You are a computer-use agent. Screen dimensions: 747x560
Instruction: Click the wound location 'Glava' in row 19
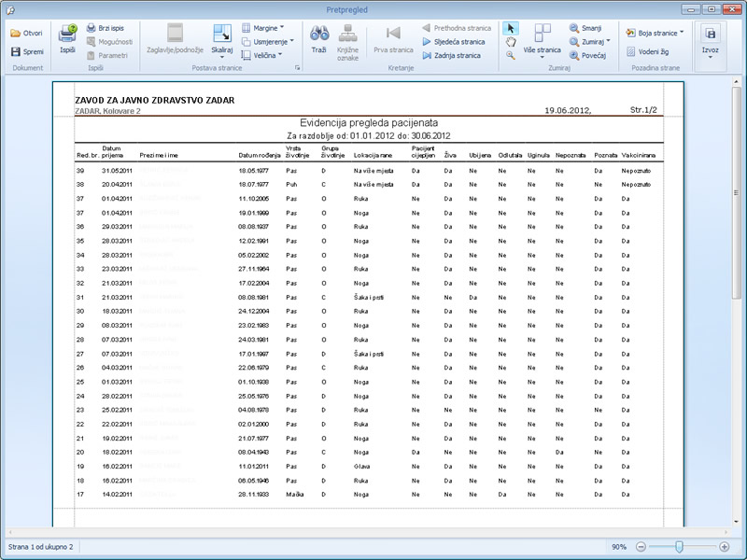coord(361,466)
